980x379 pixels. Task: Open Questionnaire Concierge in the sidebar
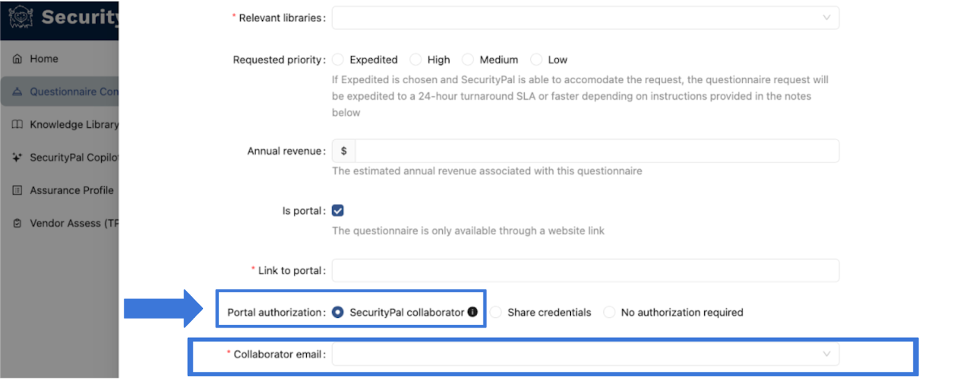pyautogui.click(x=59, y=92)
